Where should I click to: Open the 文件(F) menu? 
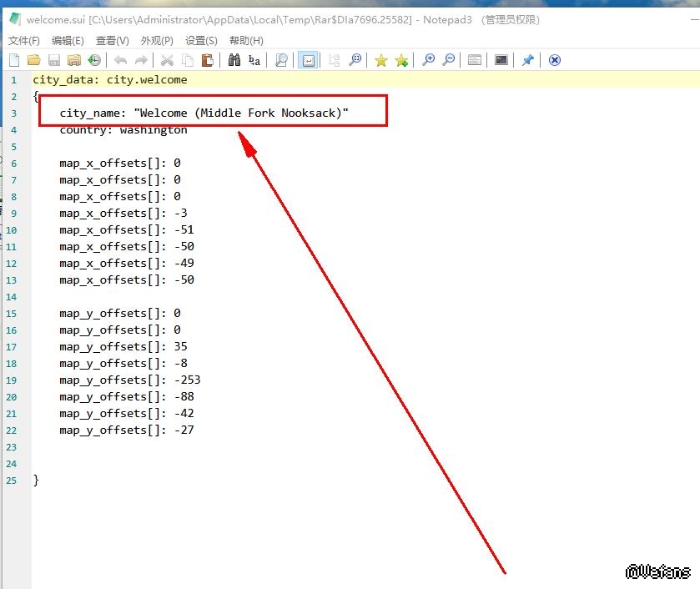24,40
